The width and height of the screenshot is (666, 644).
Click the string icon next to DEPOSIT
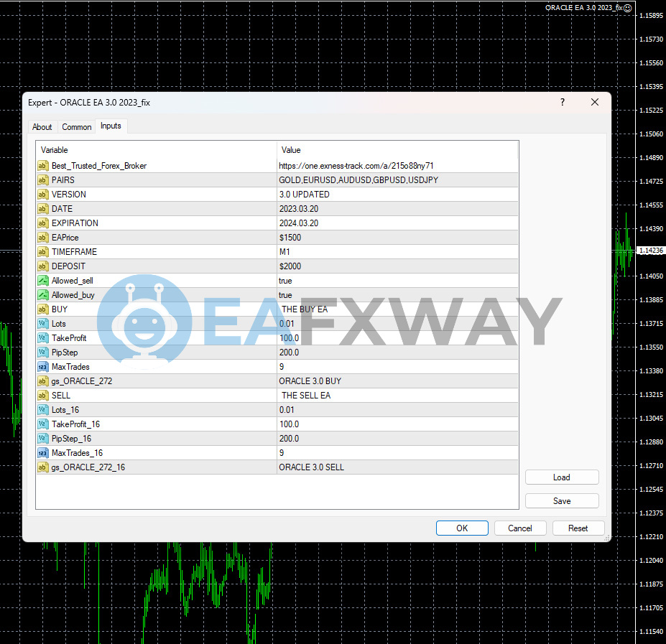[43, 266]
